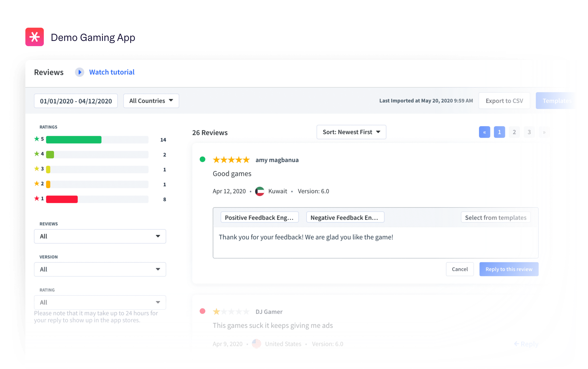The image size is (588, 369).
Task: Go to the previous page with double-left arrow
Action: coord(484,132)
